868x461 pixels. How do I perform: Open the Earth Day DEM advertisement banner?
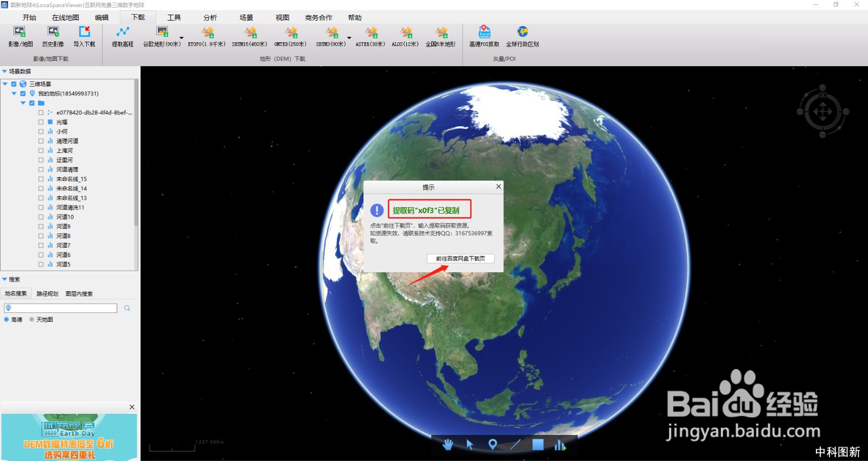tap(69, 437)
